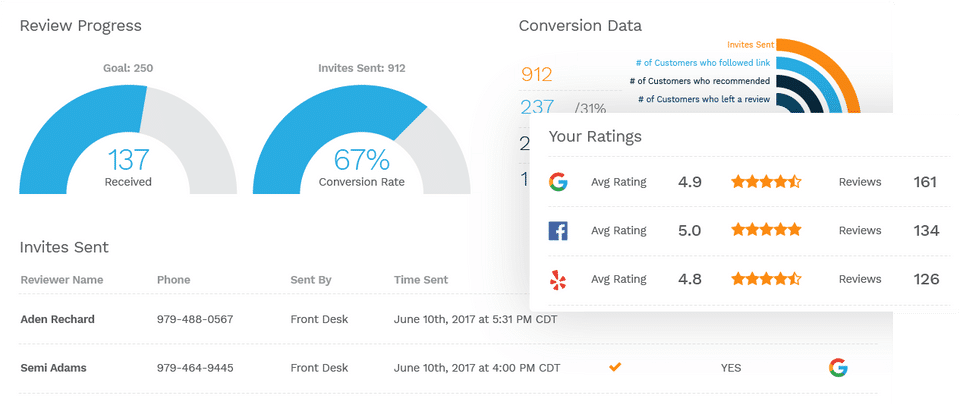Viewport: 960px width, 404px height.
Task: Click the Yelp 4.8 star rating
Action: [x=766, y=280]
